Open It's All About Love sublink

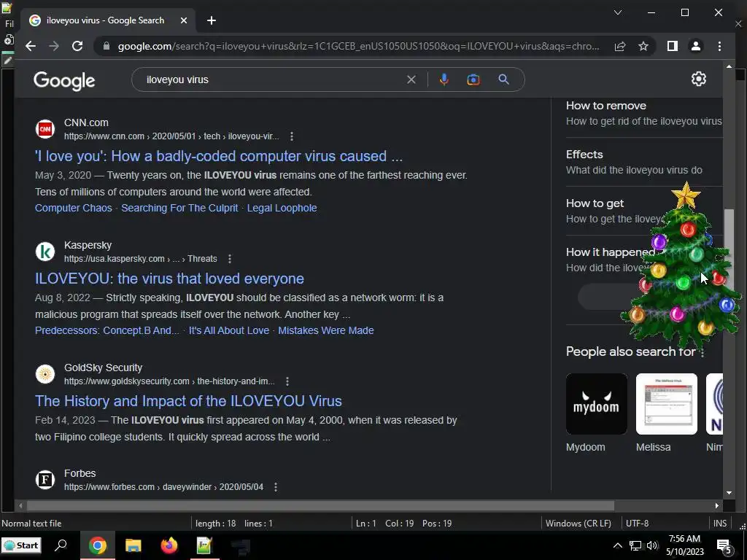228,330
